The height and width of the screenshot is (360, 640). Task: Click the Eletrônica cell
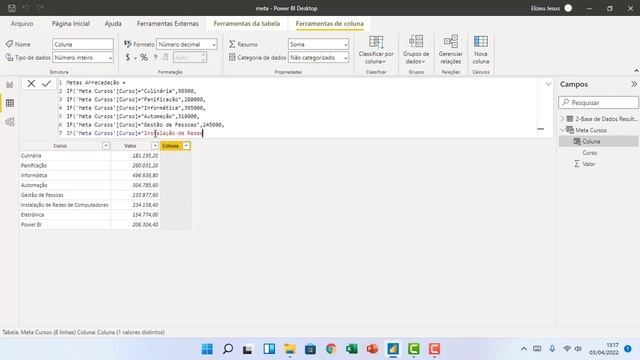point(65,215)
